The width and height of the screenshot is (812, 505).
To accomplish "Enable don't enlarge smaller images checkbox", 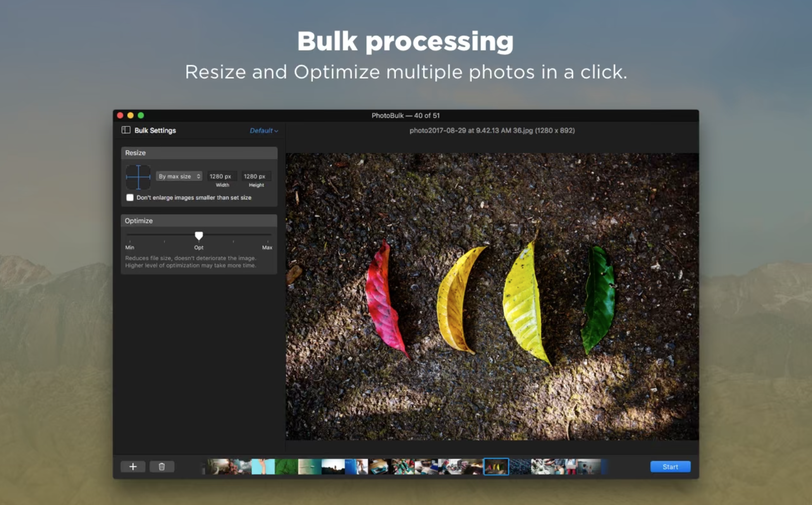I will tap(130, 198).
